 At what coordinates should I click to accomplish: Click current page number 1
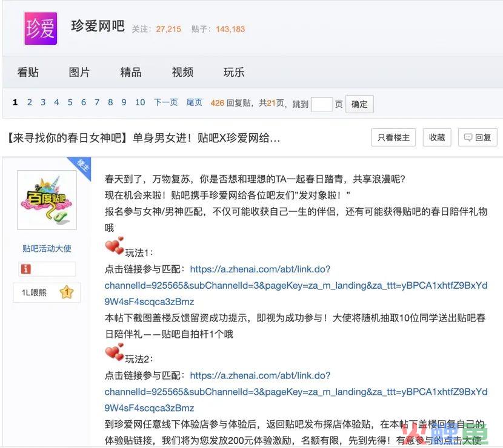pos(15,102)
